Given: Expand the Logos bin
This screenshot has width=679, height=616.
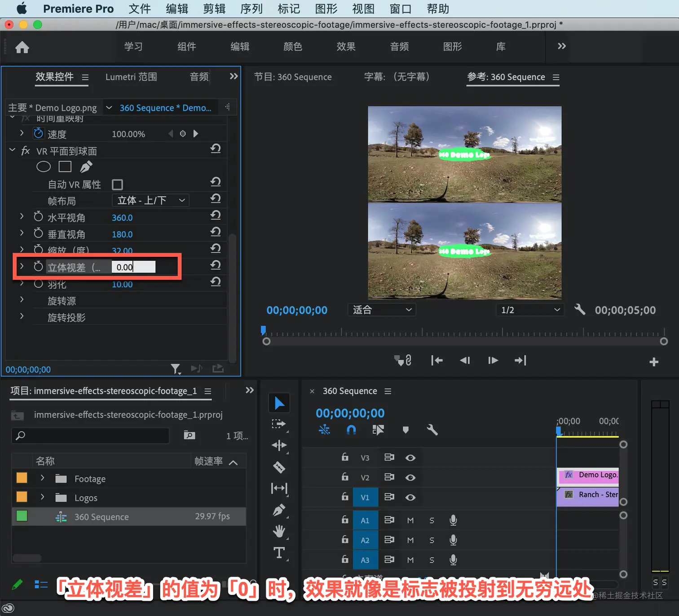Looking at the screenshot, I should tap(42, 497).
